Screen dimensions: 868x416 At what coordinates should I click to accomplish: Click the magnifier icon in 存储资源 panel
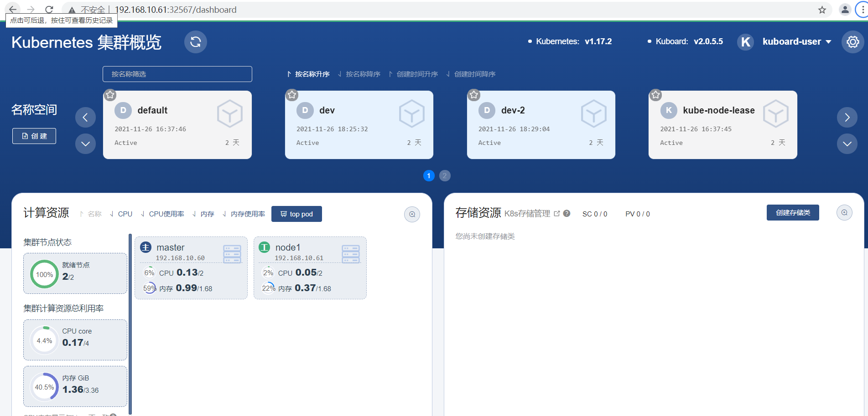[844, 212]
